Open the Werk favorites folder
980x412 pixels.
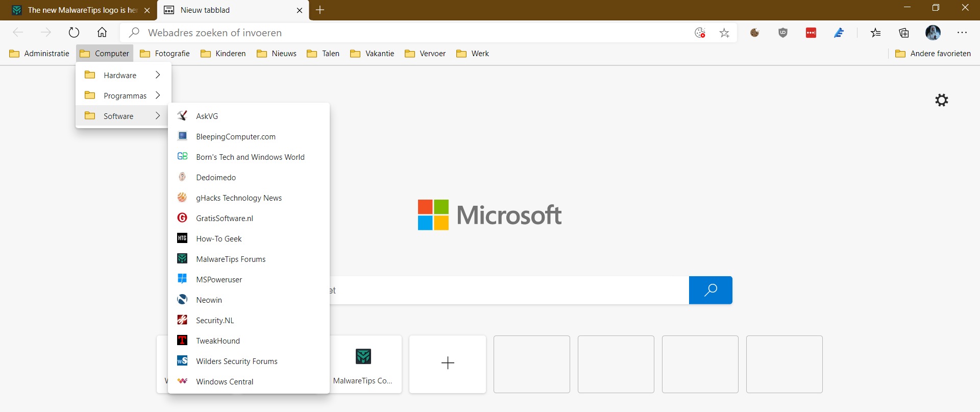pos(473,54)
